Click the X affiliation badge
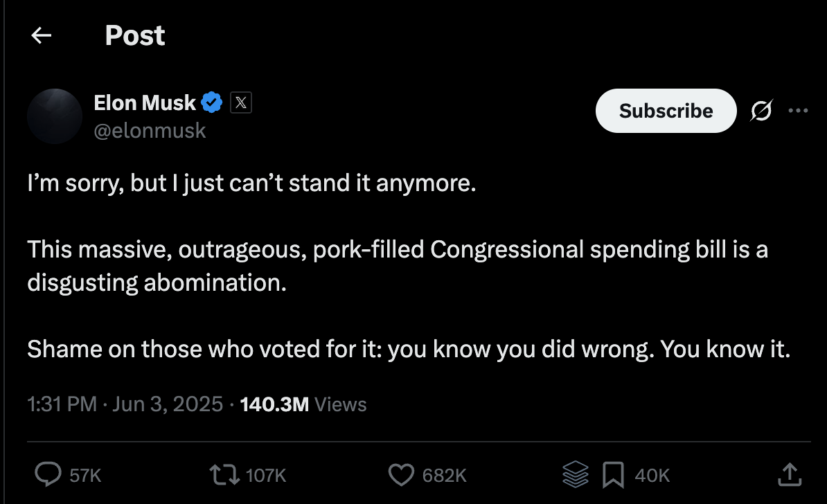 coord(241,102)
